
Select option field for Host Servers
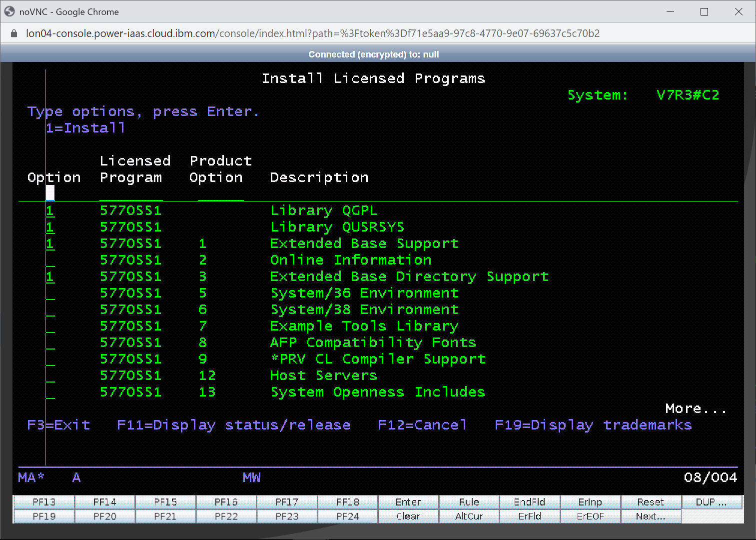[50, 375]
